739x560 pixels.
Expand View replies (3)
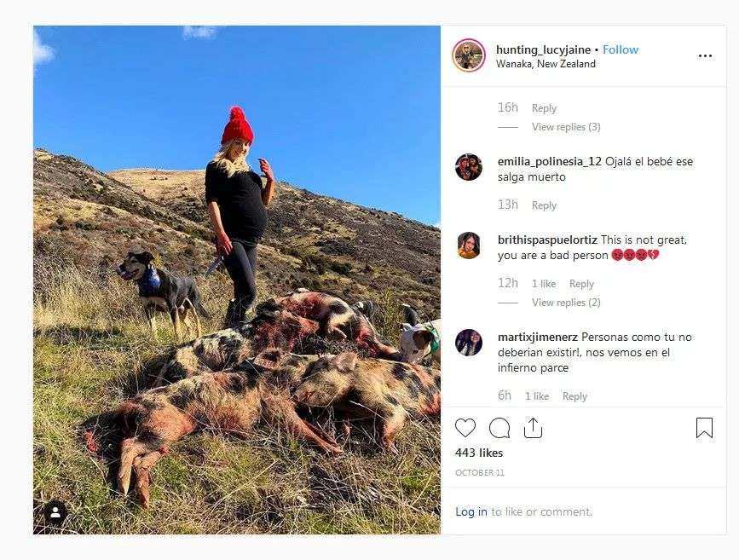coord(566,127)
